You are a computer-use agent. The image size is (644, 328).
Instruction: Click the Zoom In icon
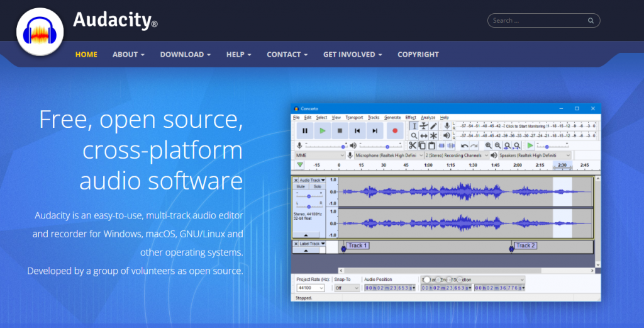coord(488,145)
